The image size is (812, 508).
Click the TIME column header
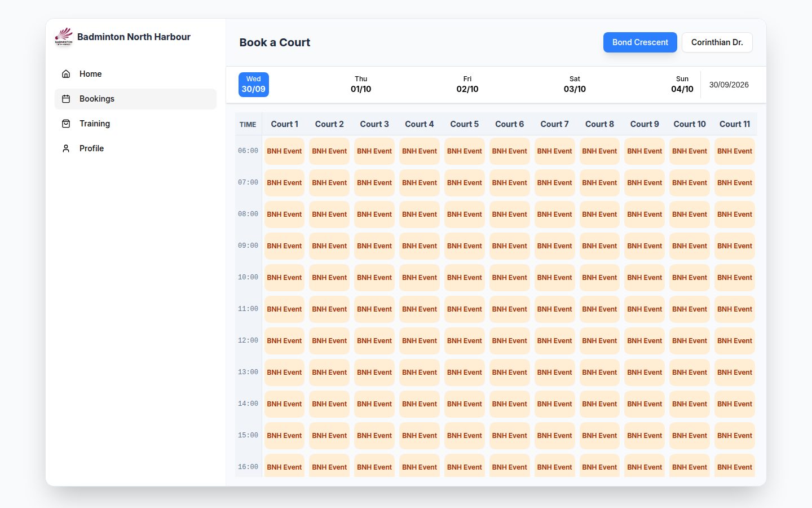tap(248, 125)
